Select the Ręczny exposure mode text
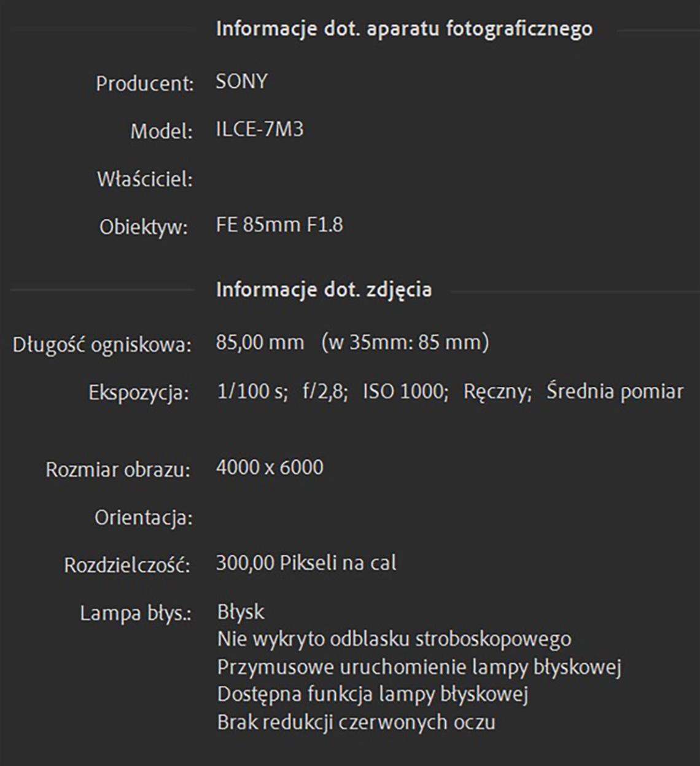The width and height of the screenshot is (700, 766). click(x=497, y=391)
